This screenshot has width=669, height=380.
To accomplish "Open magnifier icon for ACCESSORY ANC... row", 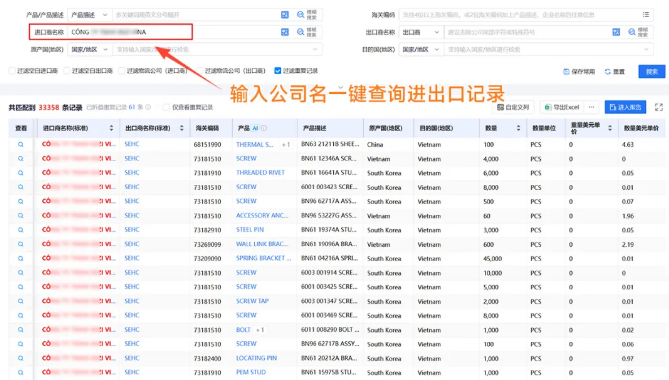I will click(20, 216).
